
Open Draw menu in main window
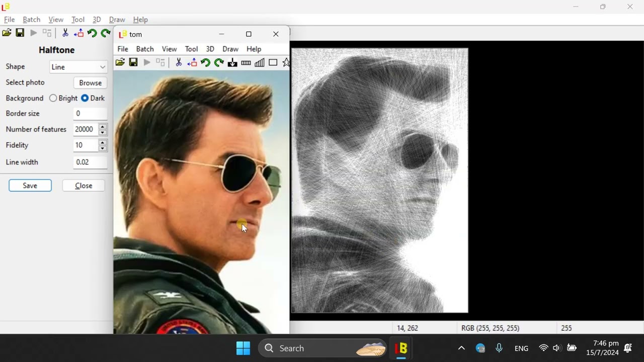pyautogui.click(x=117, y=20)
